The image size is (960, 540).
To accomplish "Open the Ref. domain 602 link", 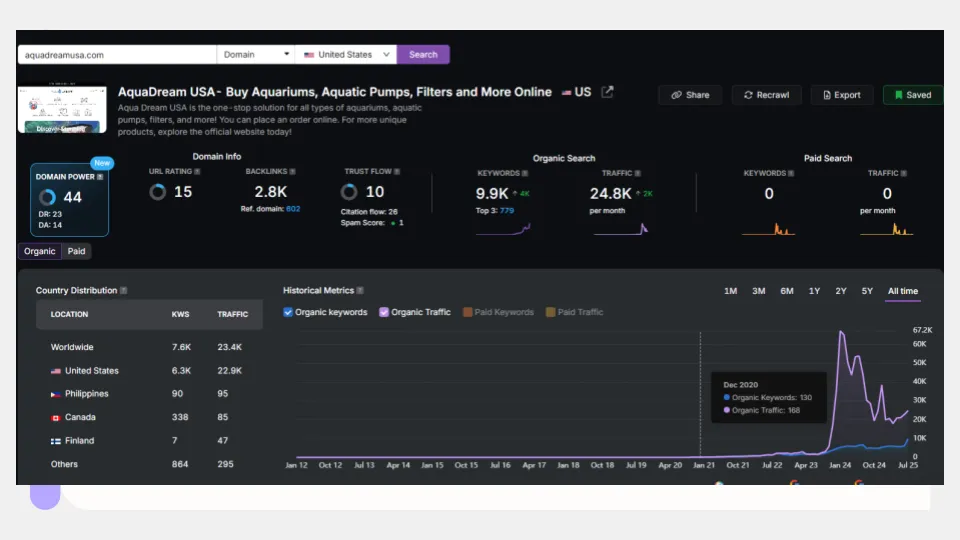I will 293,209.
